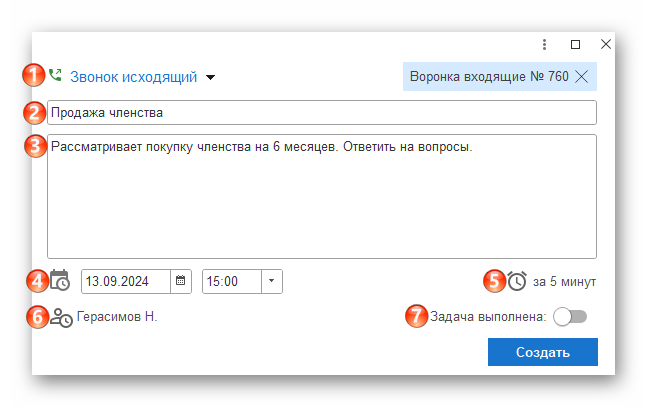The height and width of the screenshot is (407, 647).
Task: Expand the task type dropdown arrow
Action: 210,77
